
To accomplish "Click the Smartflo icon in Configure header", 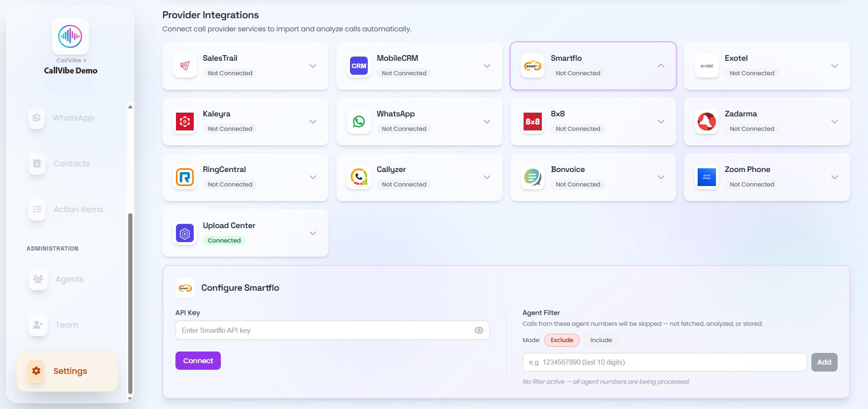I will pos(185,288).
